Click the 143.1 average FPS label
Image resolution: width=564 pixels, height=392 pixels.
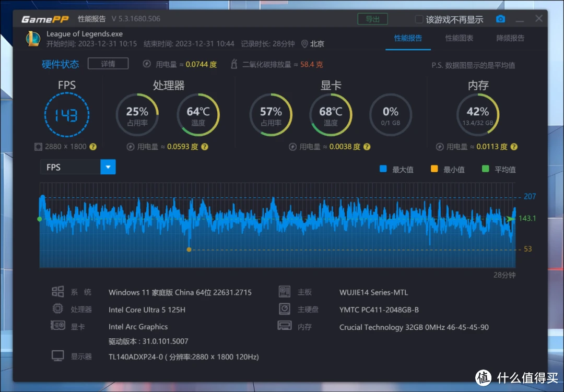click(x=527, y=218)
